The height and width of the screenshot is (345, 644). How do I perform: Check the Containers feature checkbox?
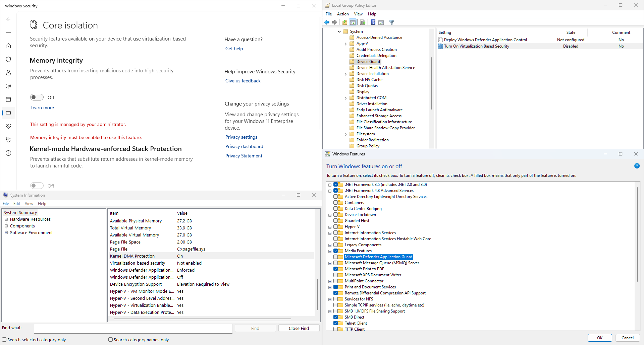(336, 203)
